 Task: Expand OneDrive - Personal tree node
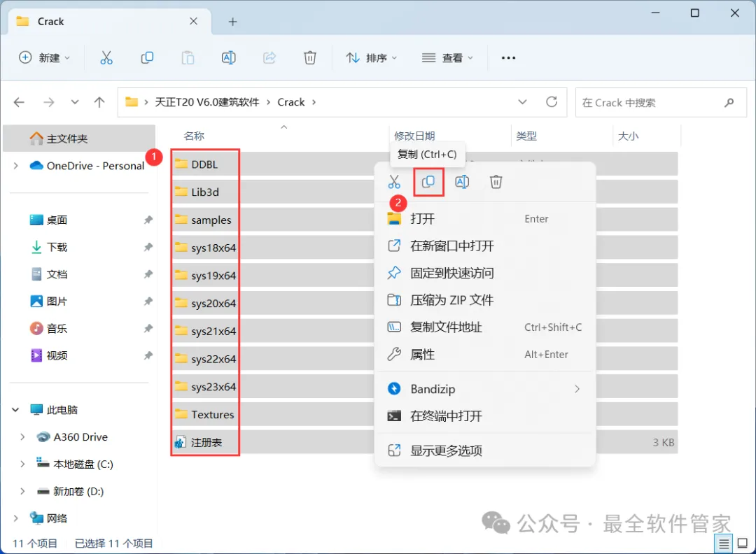(x=16, y=166)
